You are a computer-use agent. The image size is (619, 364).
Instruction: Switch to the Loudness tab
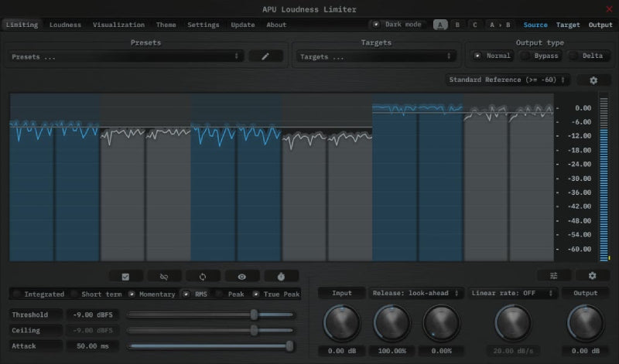pyautogui.click(x=65, y=25)
